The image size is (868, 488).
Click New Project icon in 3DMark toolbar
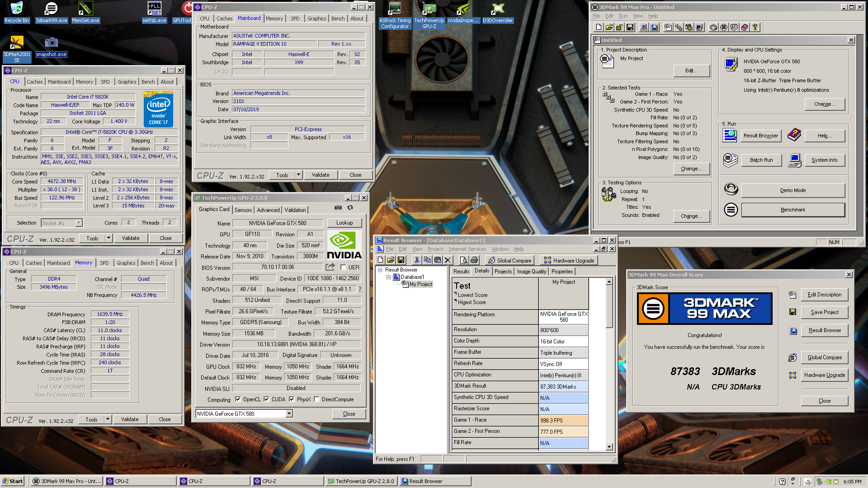(x=599, y=28)
